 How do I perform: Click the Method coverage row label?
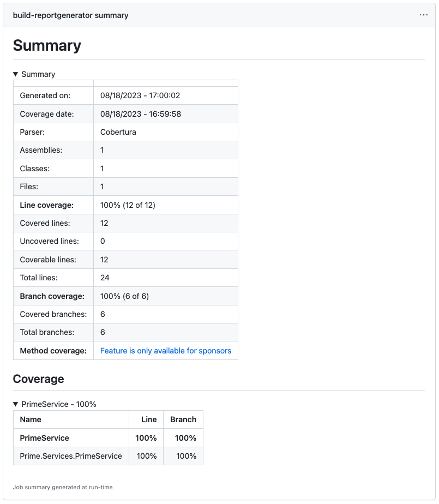click(53, 351)
